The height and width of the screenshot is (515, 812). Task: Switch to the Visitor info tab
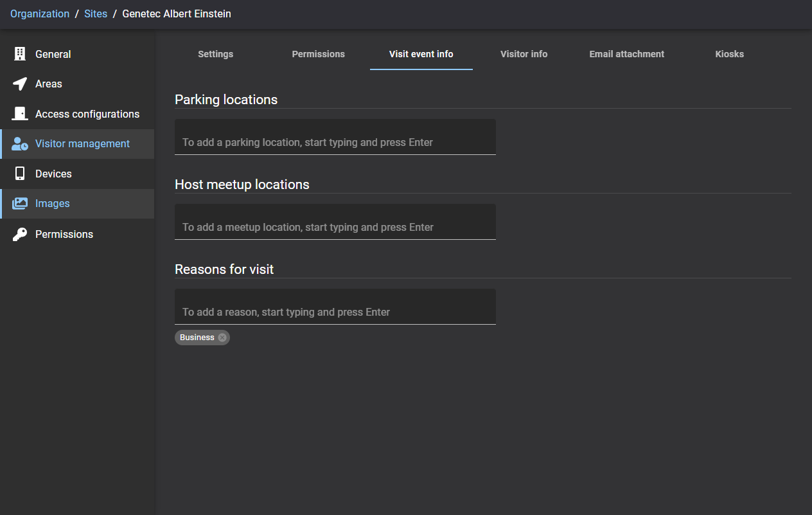click(524, 54)
